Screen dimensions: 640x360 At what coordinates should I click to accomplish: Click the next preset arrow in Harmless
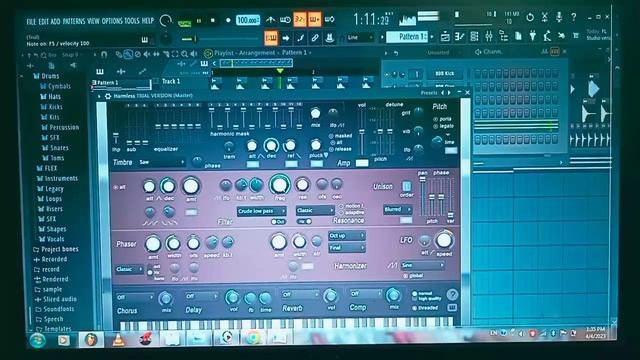[449, 93]
